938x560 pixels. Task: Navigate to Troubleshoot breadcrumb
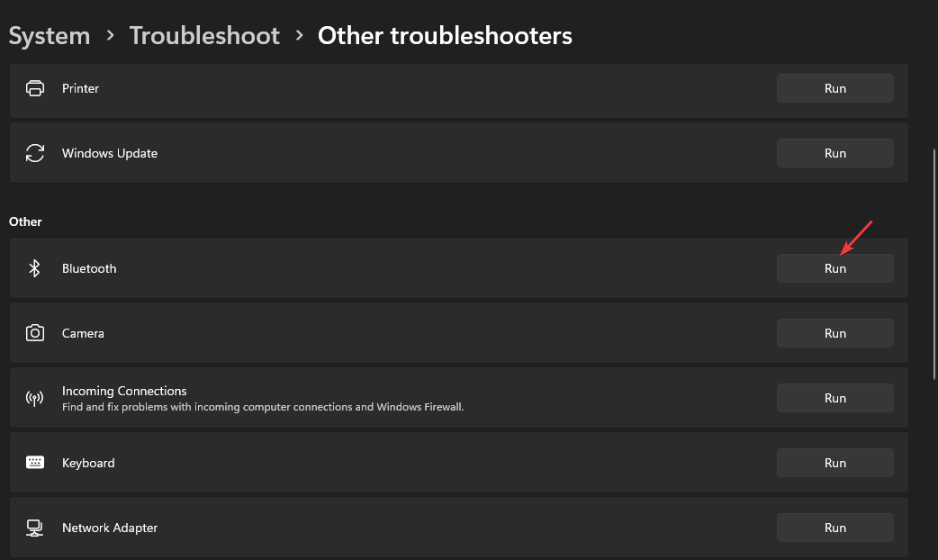click(204, 36)
